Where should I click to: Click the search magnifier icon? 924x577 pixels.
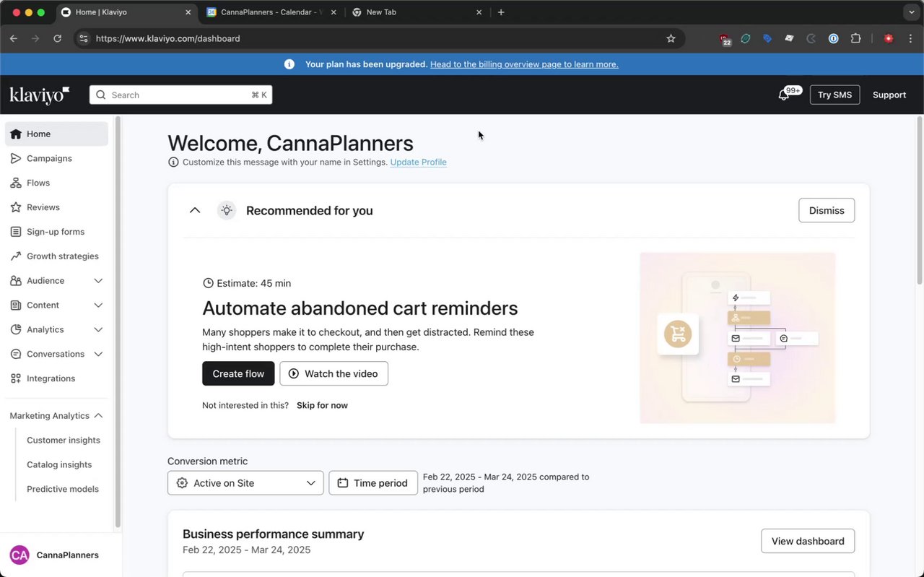pyautogui.click(x=101, y=95)
